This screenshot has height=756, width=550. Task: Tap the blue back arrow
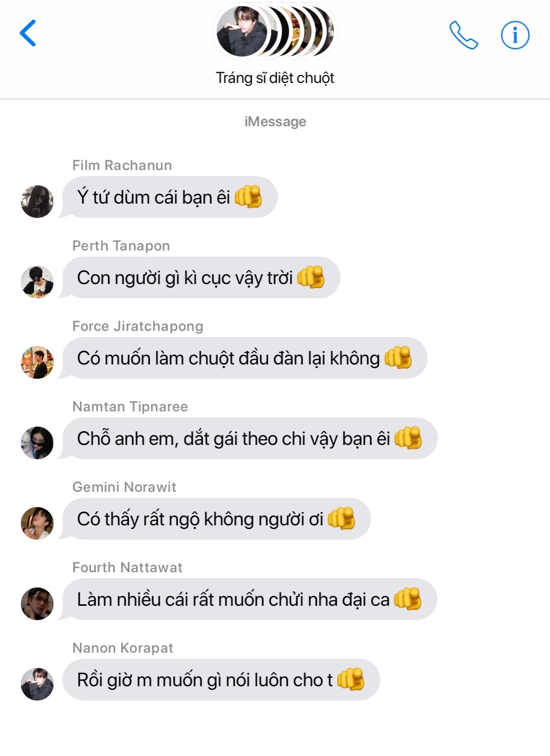point(28,33)
